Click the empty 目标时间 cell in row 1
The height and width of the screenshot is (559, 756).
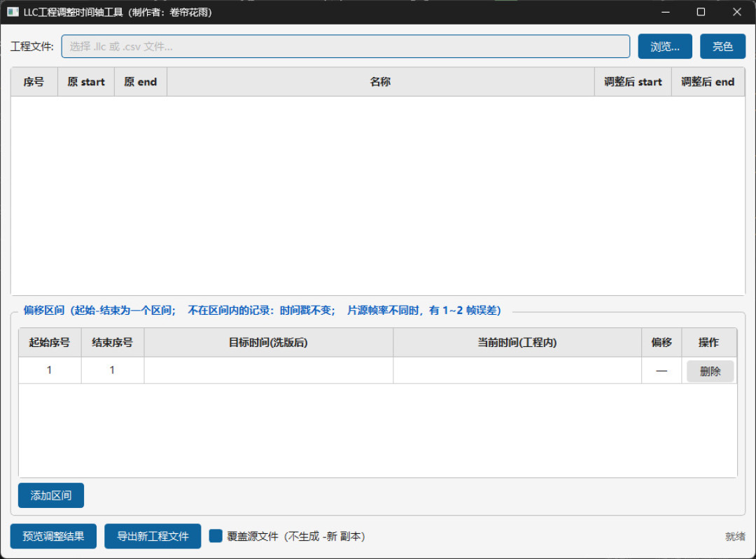269,370
